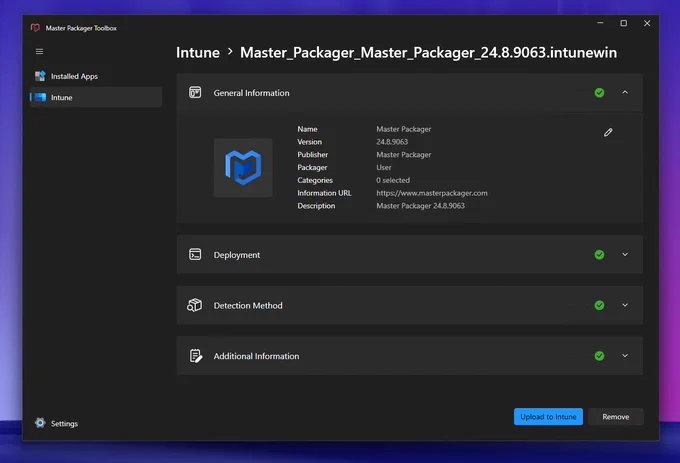Click Detection Method green checkmark status
Image resolution: width=680 pixels, height=463 pixels.
point(599,306)
